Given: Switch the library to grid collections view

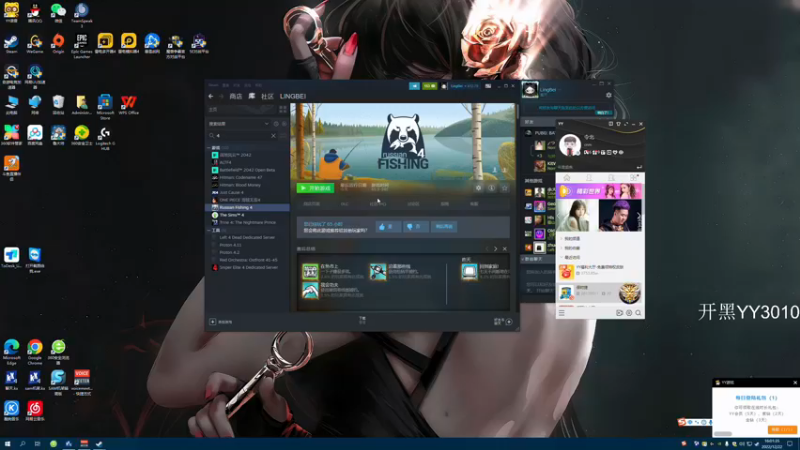Looking at the screenshot, I should [x=283, y=109].
